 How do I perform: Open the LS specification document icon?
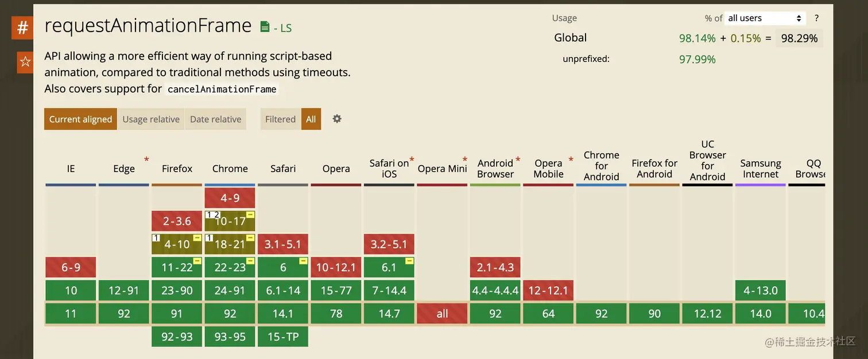265,27
